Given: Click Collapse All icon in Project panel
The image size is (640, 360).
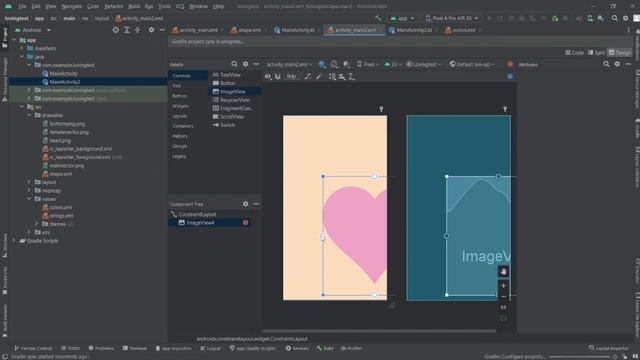Looking at the screenshot, I should 138,30.
